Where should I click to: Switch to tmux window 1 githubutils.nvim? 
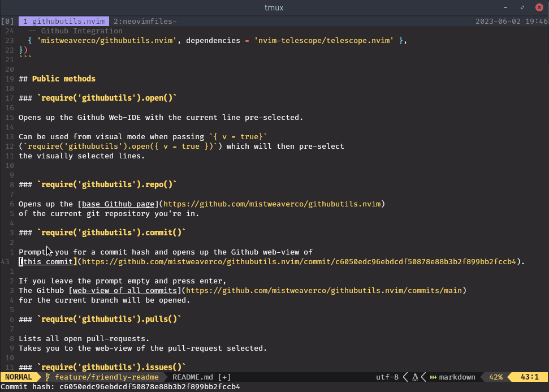[x=64, y=21]
